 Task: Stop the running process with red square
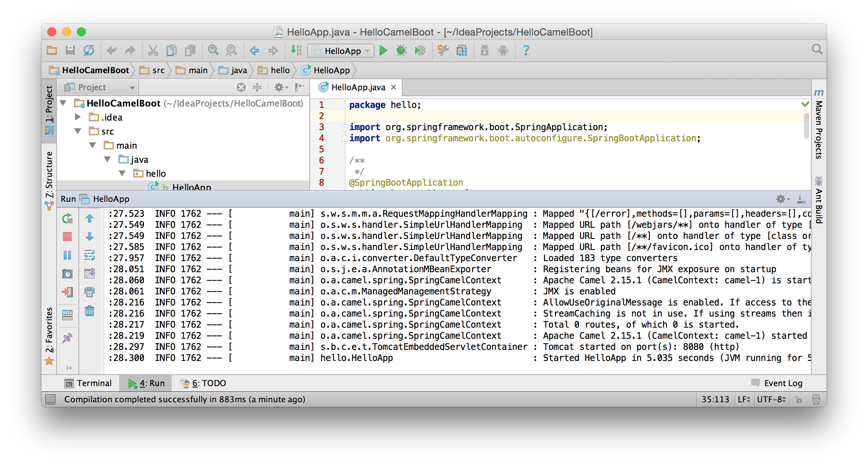click(x=68, y=236)
